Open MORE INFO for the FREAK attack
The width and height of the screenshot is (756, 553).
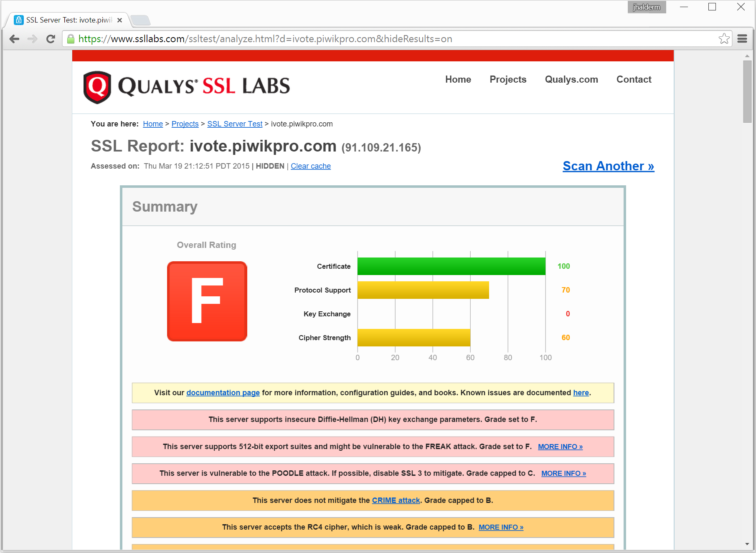point(560,447)
